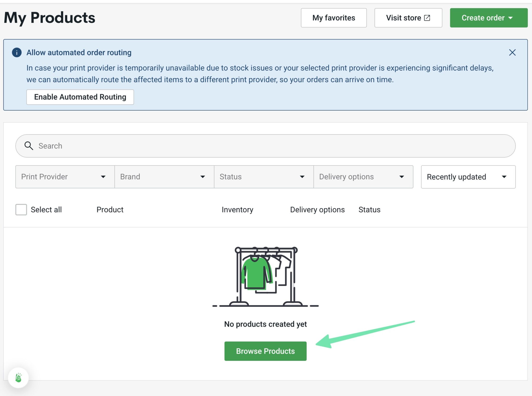Click Enable Automated Routing

[80, 97]
